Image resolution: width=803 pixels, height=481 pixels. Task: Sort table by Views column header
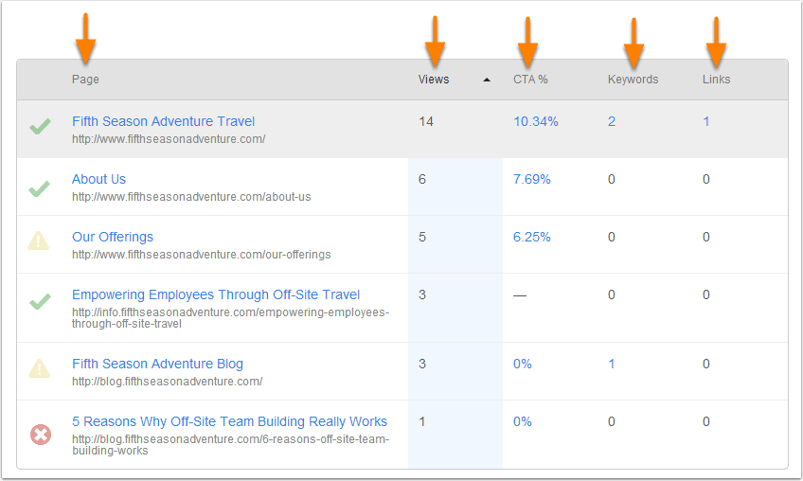click(433, 79)
